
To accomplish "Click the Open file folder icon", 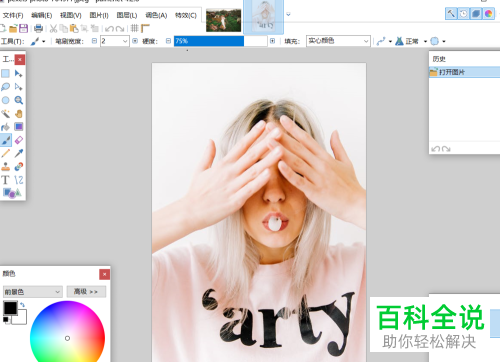I will pyautogui.click(x=13, y=29).
